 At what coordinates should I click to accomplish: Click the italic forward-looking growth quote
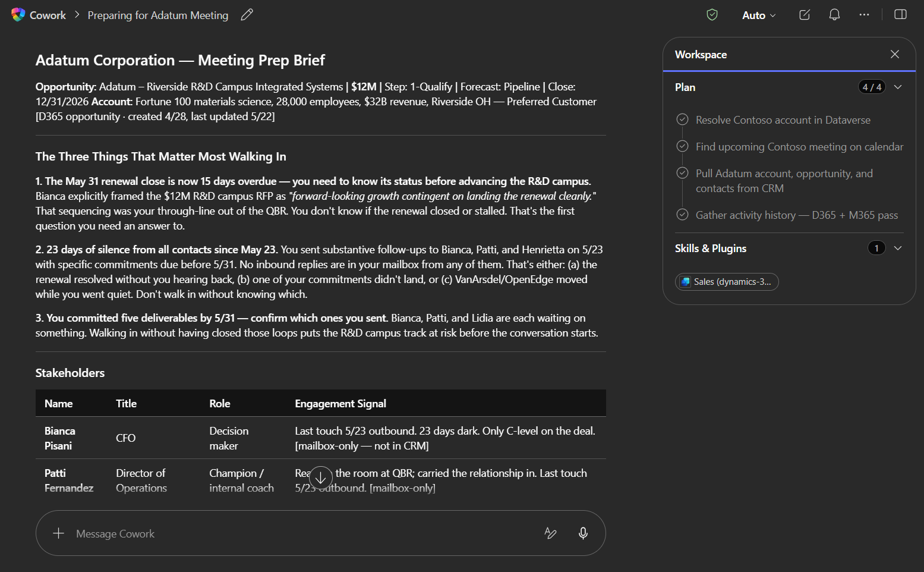(x=442, y=196)
